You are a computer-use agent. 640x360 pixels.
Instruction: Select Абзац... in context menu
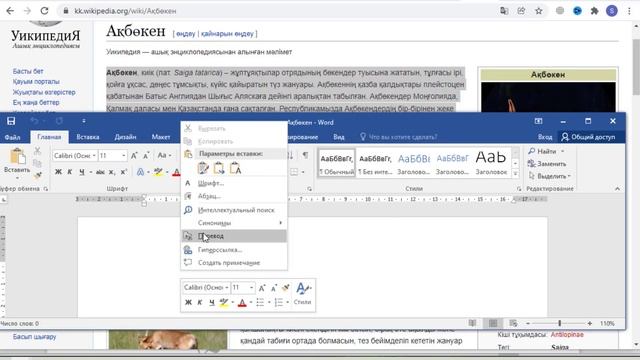(234, 196)
